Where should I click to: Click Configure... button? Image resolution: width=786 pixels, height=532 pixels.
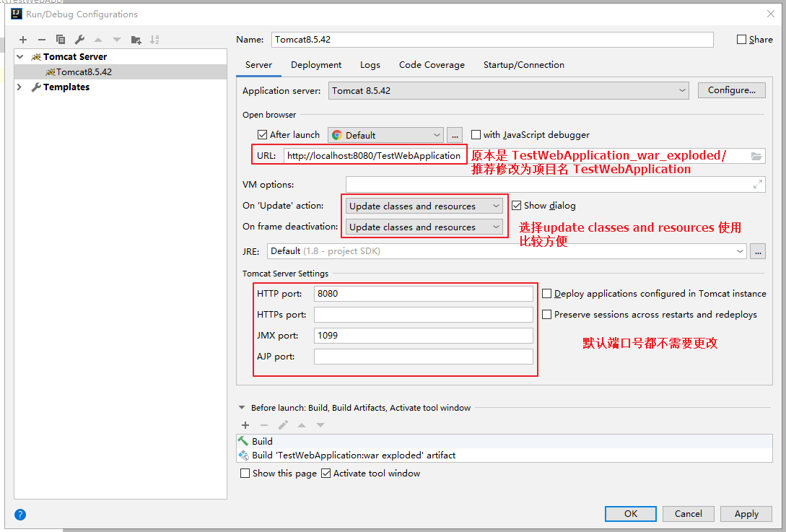[731, 90]
